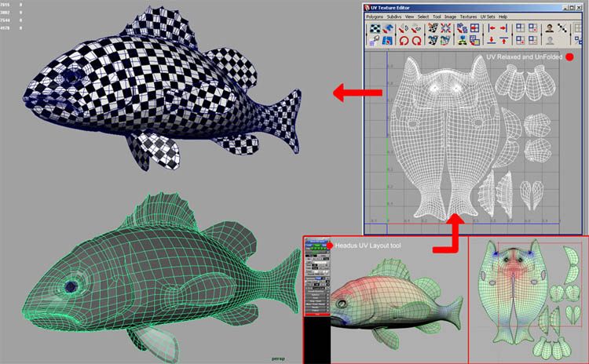Toggle the dimmed grey portrait image icon
Screen dimensions: 589x364
[550, 40]
